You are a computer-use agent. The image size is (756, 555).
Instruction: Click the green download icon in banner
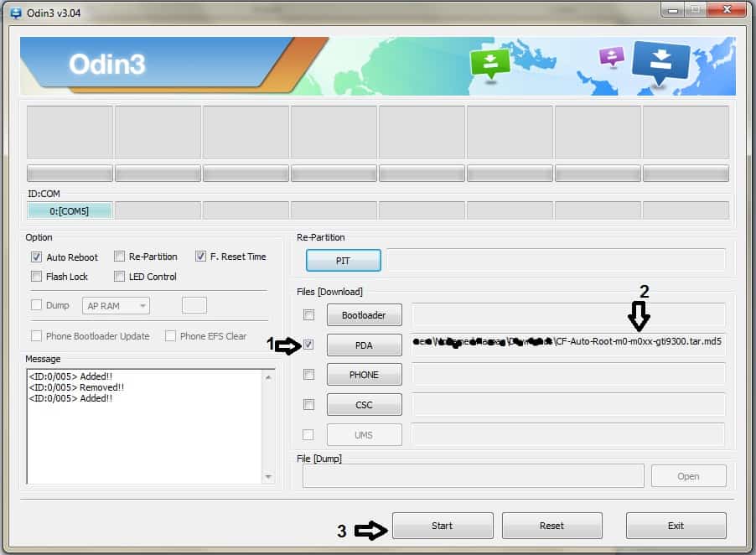pyautogui.click(x=489, y=64)
